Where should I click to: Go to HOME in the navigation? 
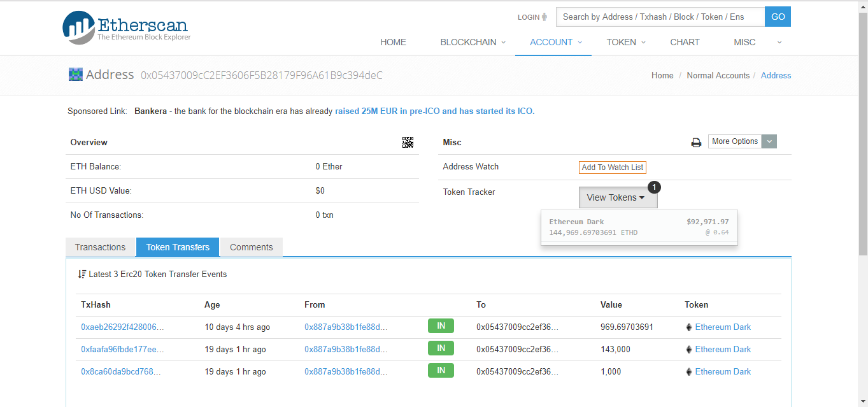(393, 42)
